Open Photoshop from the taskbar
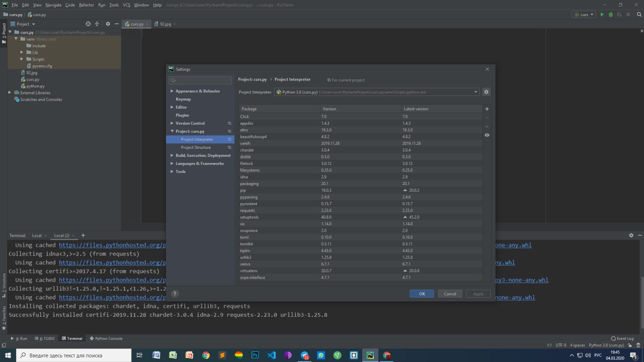Viewport: 644px width, 362px height. 255,355
